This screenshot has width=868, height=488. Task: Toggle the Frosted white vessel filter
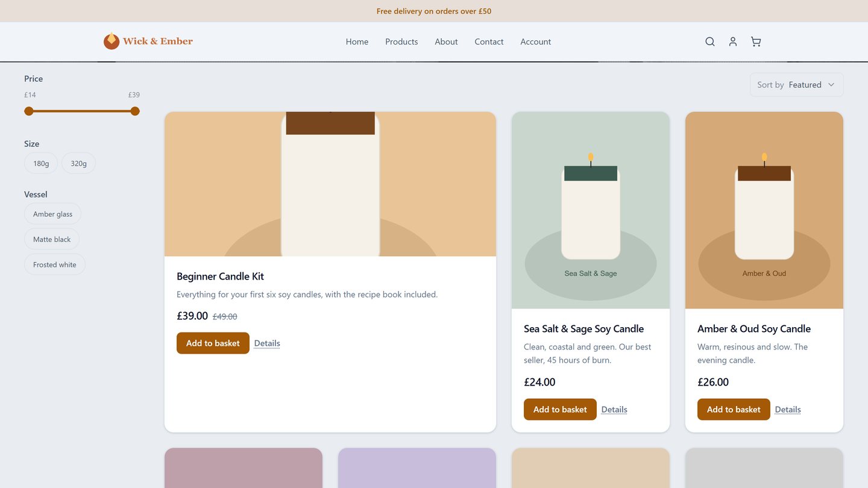[x=55, y=264]
